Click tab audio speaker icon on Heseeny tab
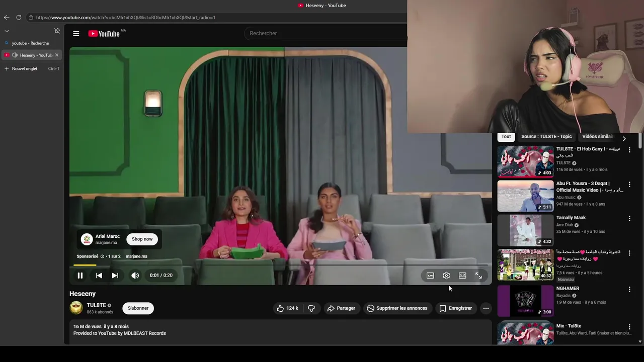 click(15, 55)
